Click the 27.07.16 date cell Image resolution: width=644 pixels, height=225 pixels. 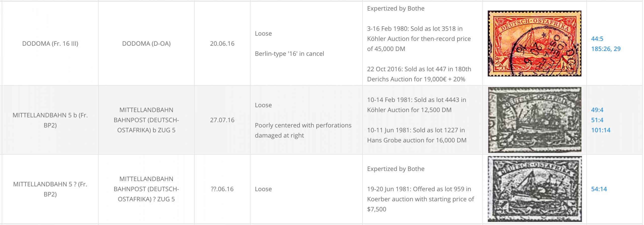pyautogui.click(x=222, y=120)
